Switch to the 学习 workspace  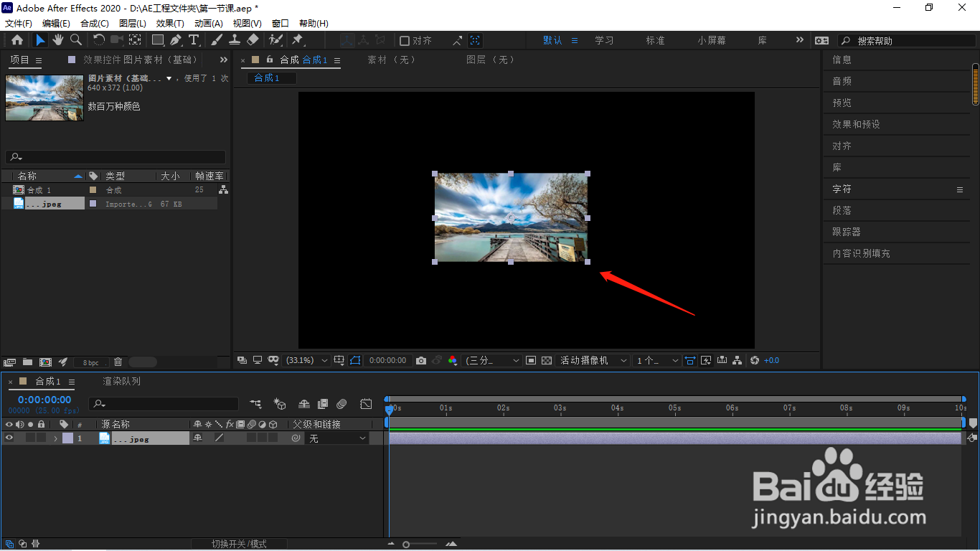coord(604,40)
